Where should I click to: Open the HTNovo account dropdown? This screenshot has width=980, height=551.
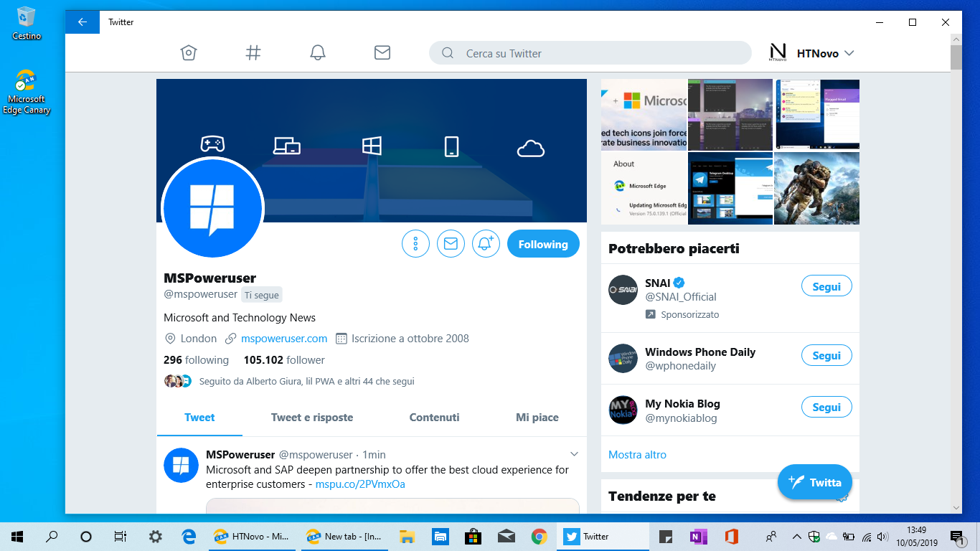coord(849,53)
